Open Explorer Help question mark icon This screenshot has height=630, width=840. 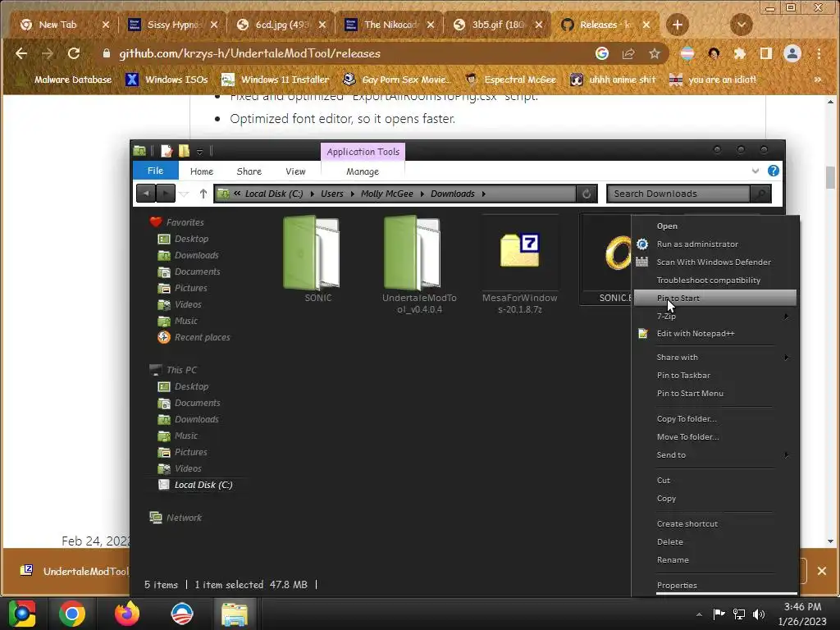[x=773, y=171]
